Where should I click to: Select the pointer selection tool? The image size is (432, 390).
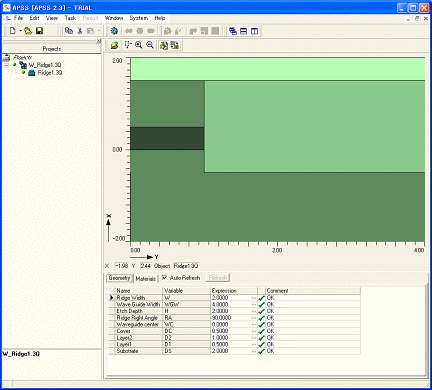pyautogui.click(x=128, y=45)
